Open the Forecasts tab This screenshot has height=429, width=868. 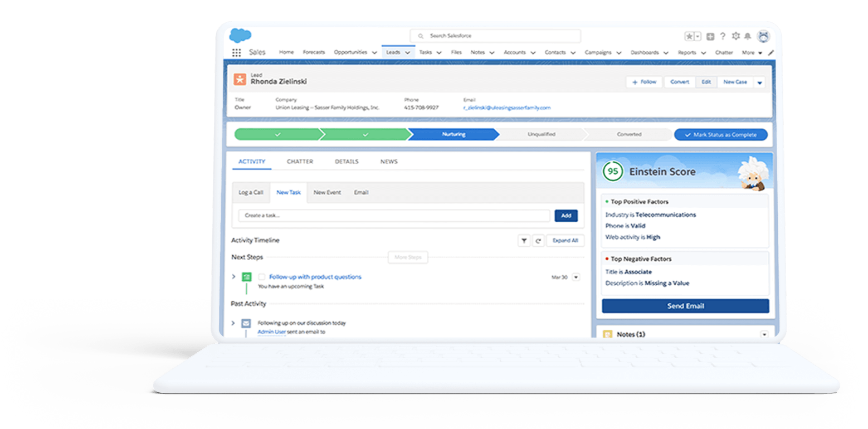pos(314,52)
